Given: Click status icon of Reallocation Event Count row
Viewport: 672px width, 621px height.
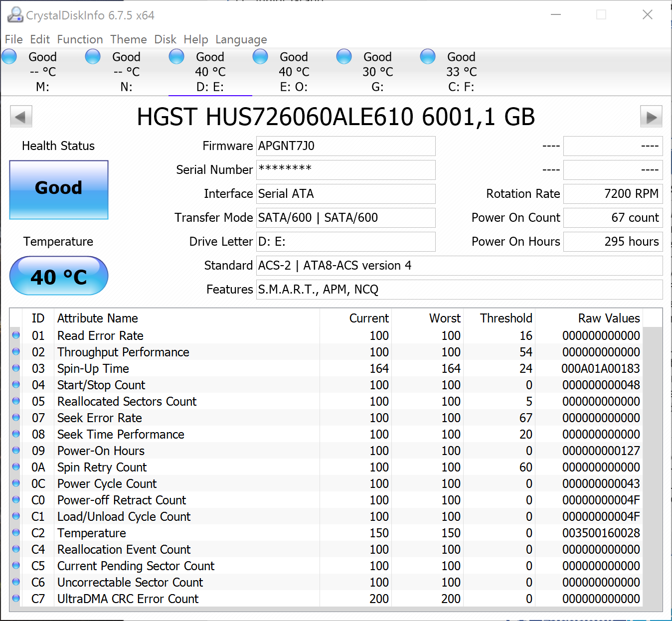Looking at the screenshot, I should [x=16, y=549].
